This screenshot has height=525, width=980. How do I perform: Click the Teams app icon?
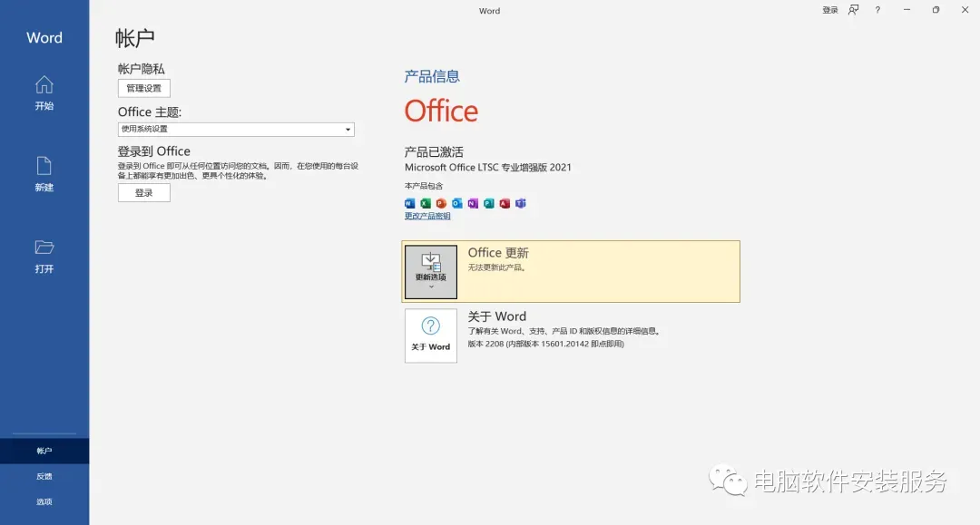point(521,203)
